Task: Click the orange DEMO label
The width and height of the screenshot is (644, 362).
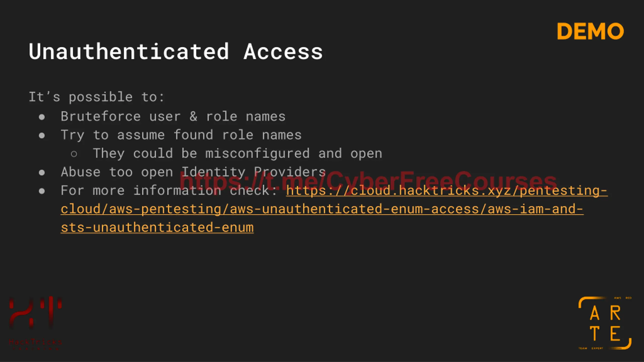Action: point(590,31)
